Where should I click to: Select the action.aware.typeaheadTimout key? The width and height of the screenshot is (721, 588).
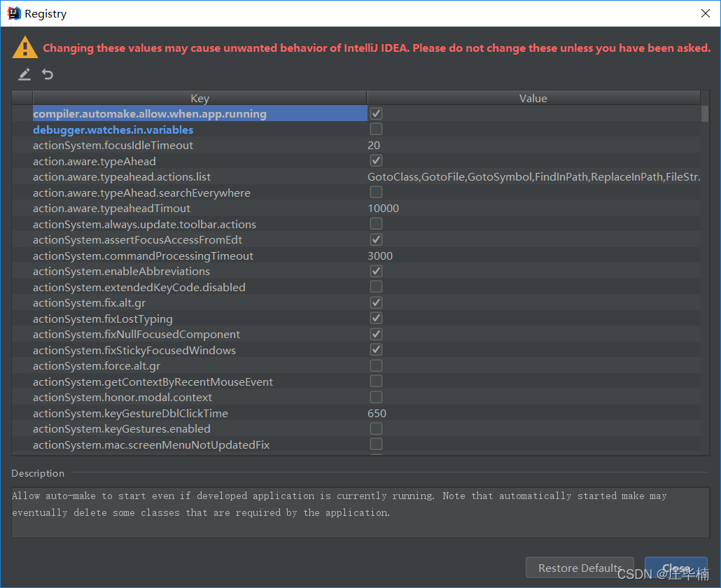[112, 209]
